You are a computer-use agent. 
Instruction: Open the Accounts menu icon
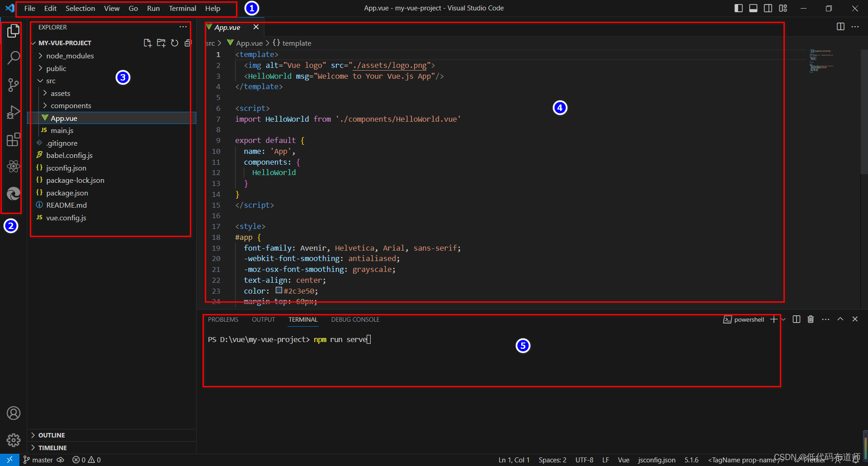click(13, 413)
